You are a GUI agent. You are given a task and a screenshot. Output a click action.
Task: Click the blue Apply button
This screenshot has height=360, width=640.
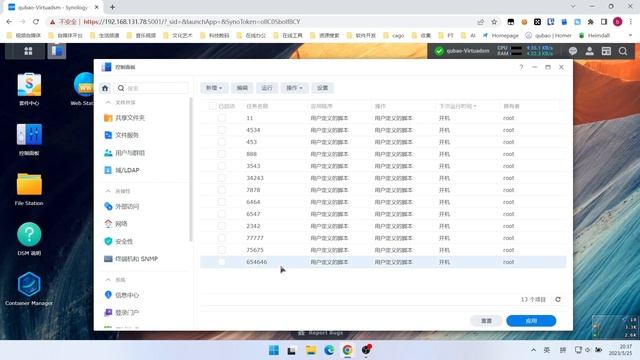pos(531,321)
